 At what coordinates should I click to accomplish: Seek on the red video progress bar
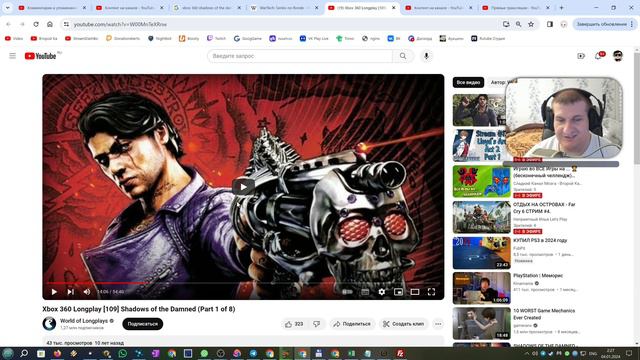pyautogui.click(x=243, y=282)
